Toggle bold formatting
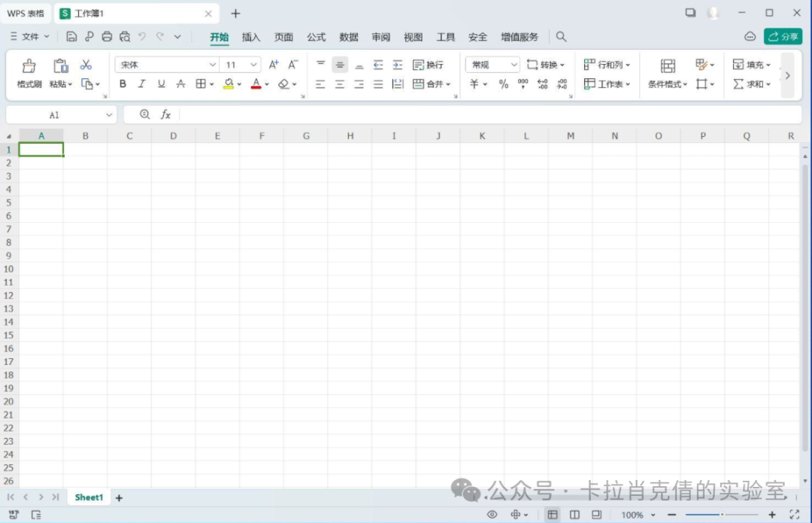 (123, 84)
